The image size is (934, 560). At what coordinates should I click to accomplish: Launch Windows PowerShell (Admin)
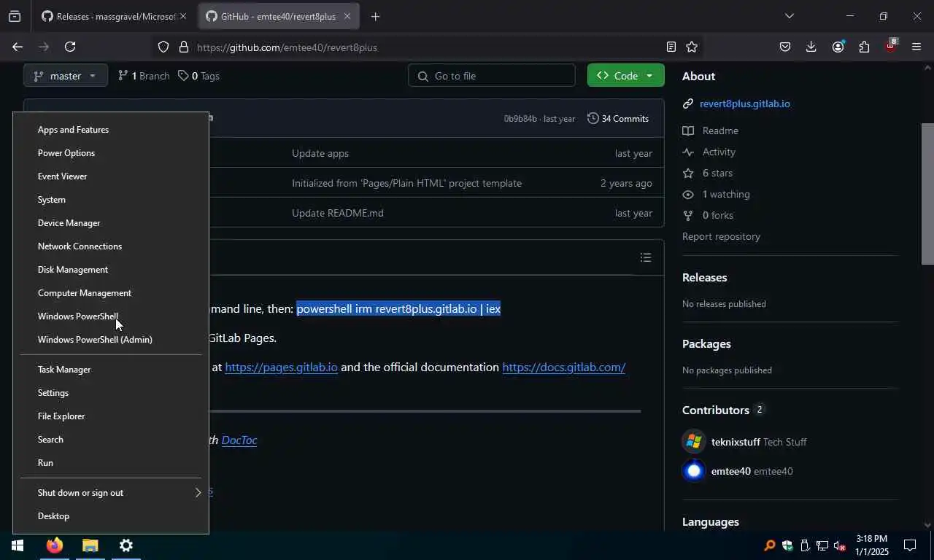(x=110, y=340)
